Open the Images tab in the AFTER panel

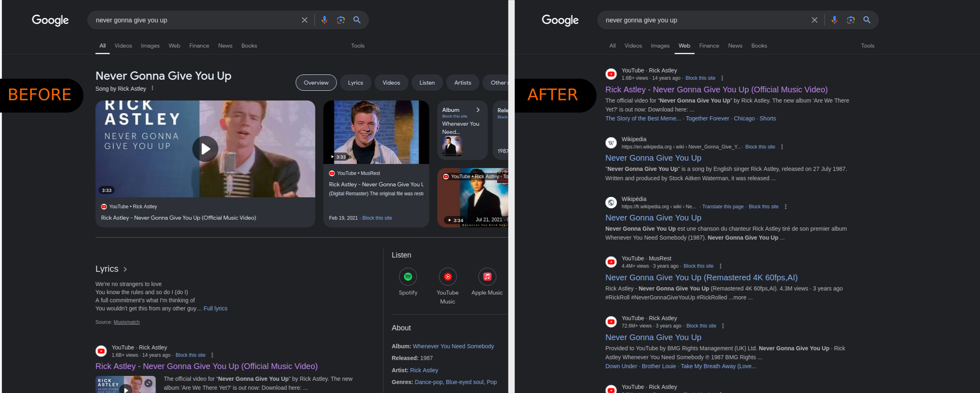tap(660, 46)
